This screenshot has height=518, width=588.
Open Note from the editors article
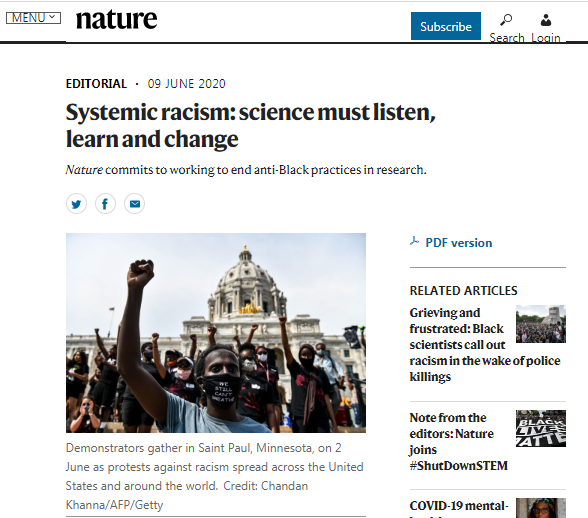458,441
